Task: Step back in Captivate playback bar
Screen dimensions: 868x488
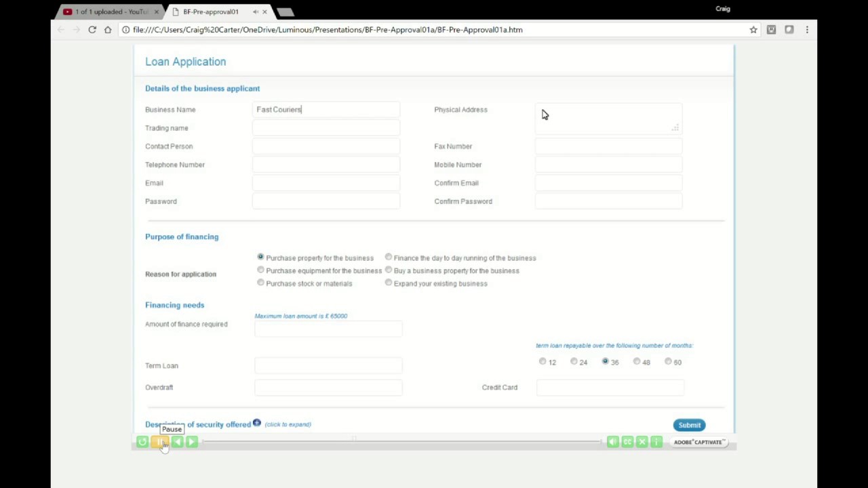Action: tap(177, 442)
